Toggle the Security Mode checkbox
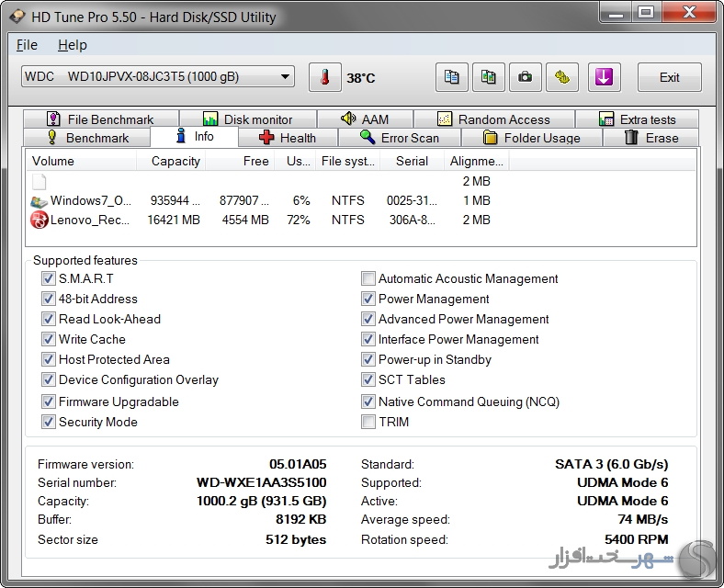This screenshot has height=588, width=724. pos(48,422)
